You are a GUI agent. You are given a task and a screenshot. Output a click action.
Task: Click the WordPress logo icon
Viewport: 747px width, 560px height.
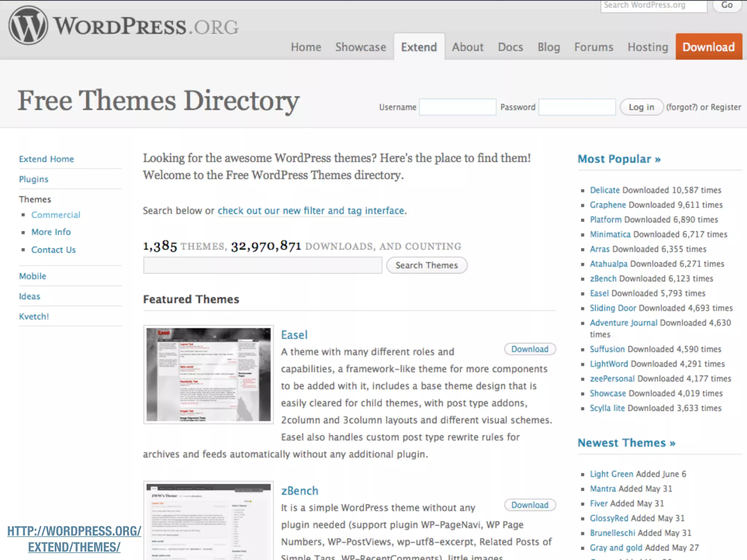pyautogui.click(x=28, y=26)
